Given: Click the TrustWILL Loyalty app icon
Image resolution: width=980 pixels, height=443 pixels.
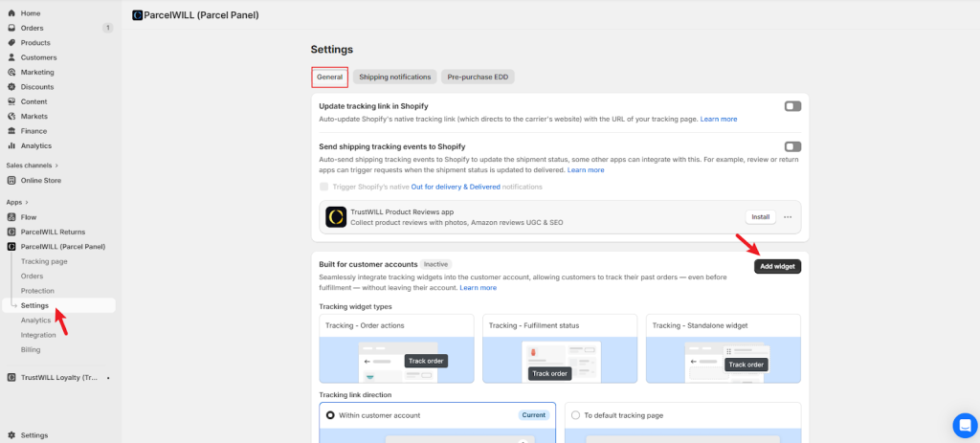Looking at the screenshot, I should (x=11, y=377).
